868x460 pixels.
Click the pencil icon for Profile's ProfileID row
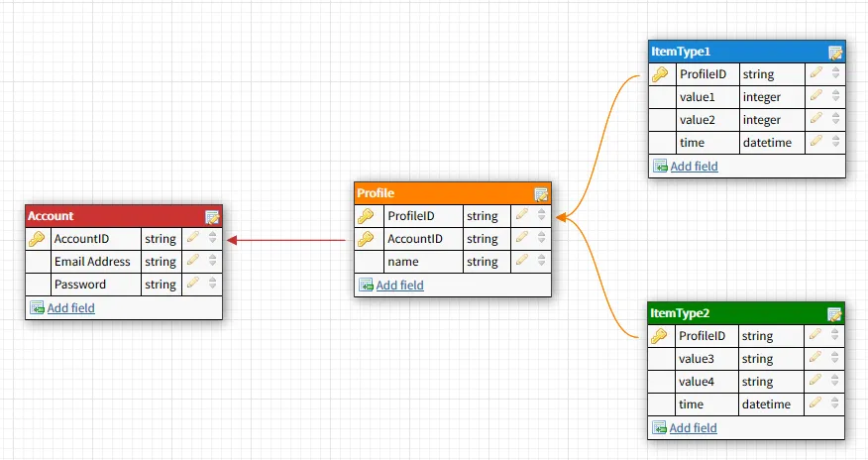click(x=521, y=215)
